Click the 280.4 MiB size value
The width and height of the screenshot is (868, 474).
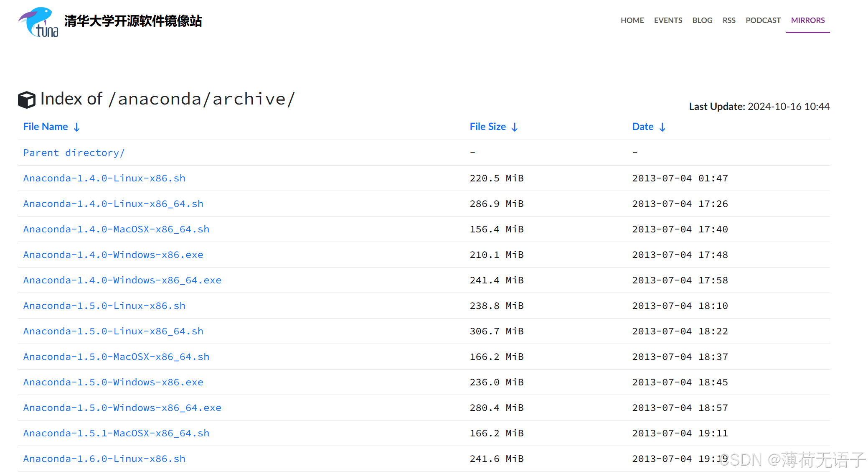[x=497, y=408]
